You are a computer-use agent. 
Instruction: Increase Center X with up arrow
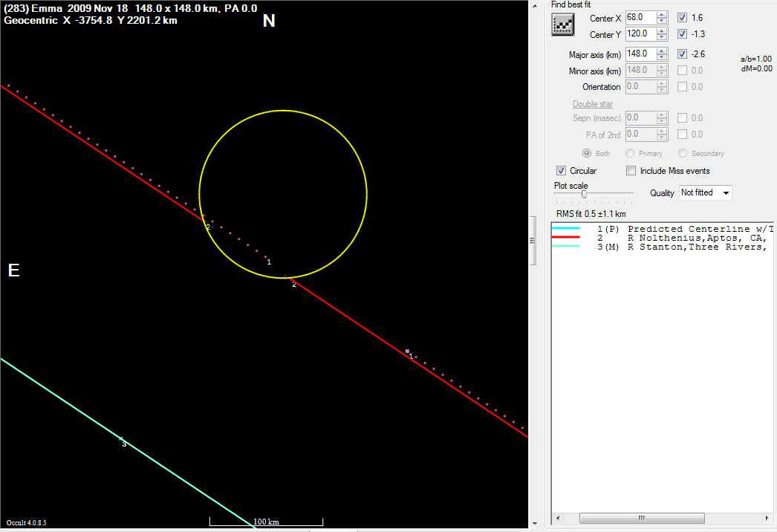click(662, 14)
